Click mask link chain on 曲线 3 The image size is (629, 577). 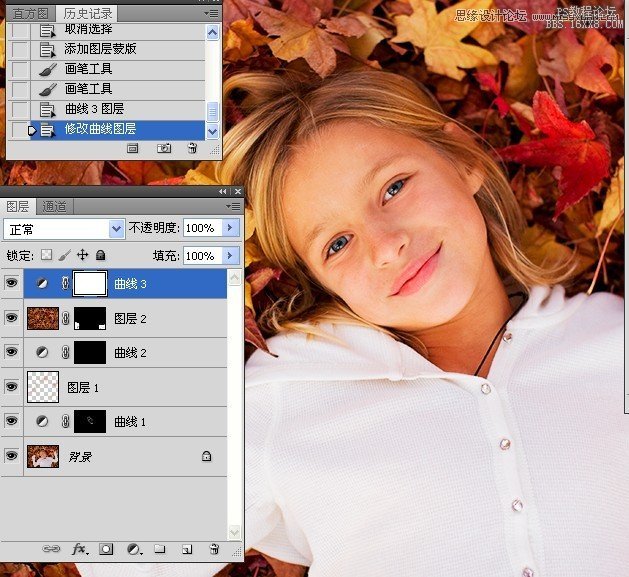[x=65, y=283]
